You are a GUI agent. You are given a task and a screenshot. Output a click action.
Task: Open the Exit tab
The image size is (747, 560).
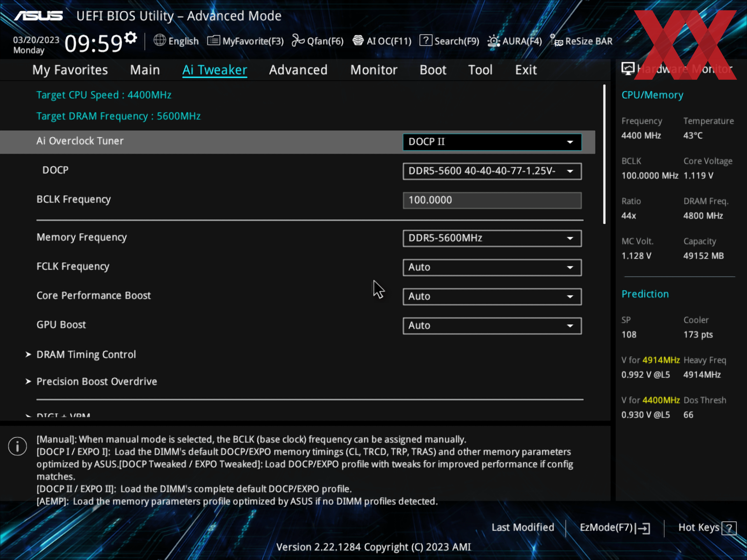526,70
